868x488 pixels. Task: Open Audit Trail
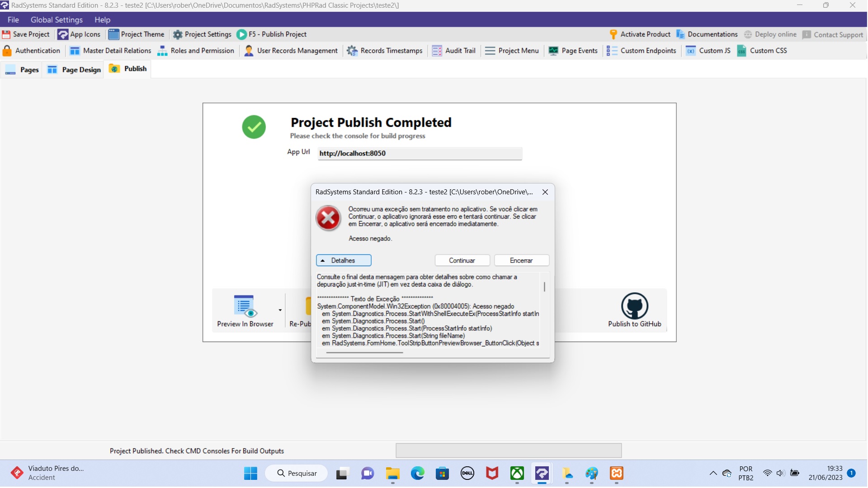tap(454, 51)
